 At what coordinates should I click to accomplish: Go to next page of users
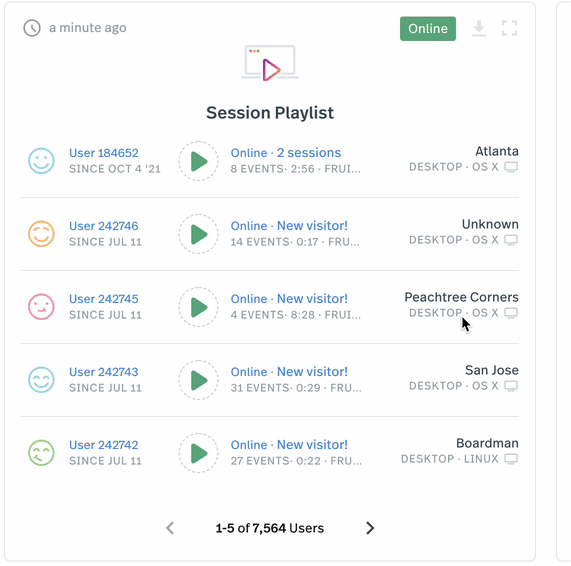click(x=370, y=528)
